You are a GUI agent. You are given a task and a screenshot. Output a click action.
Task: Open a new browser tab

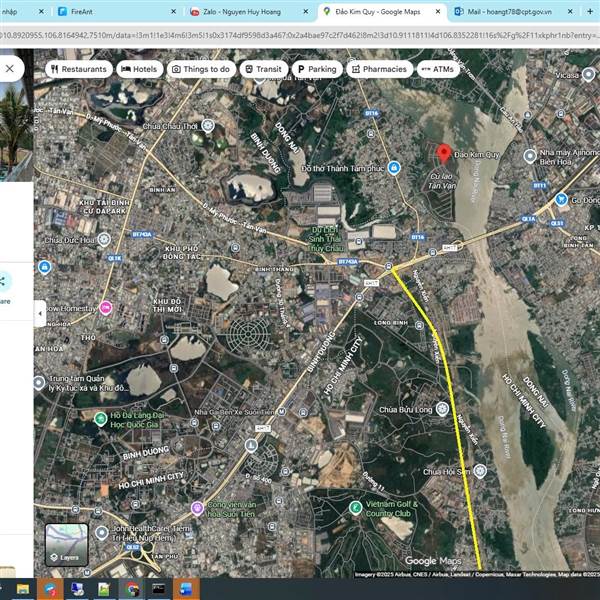click(x=590, y=12)
